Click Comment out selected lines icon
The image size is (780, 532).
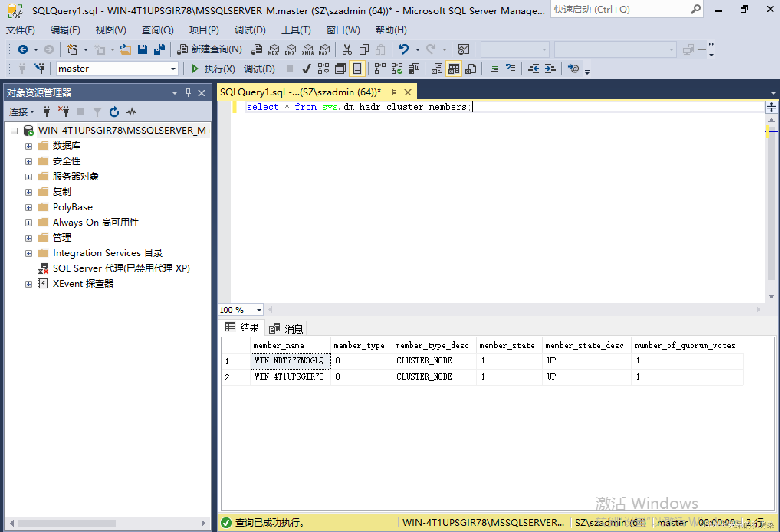pos(494,69)
